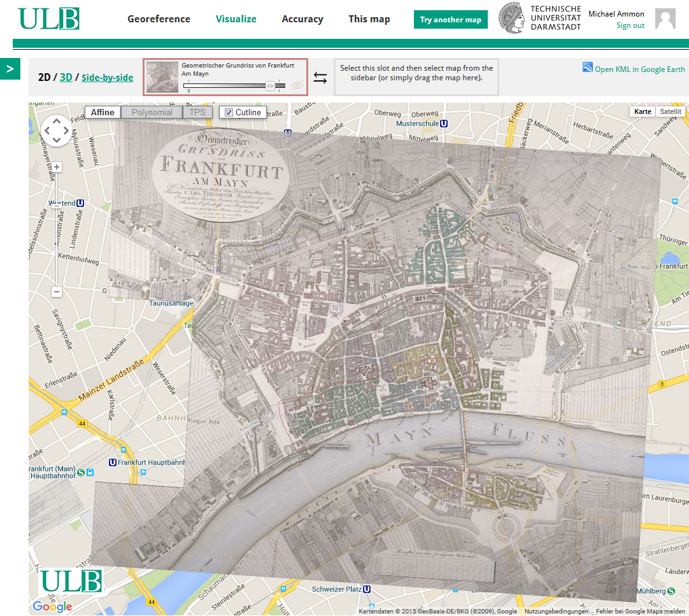Open the Nutzungsbedingungen link
Viewport: 689px width, 616px height.
(x=556, y=611)
